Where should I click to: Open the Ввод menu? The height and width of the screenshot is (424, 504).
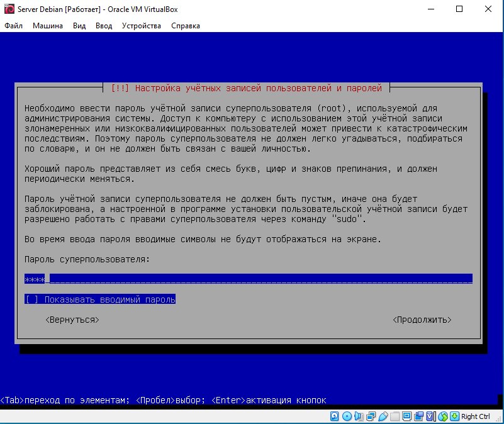pyautogui.click(x=104, y=26)
